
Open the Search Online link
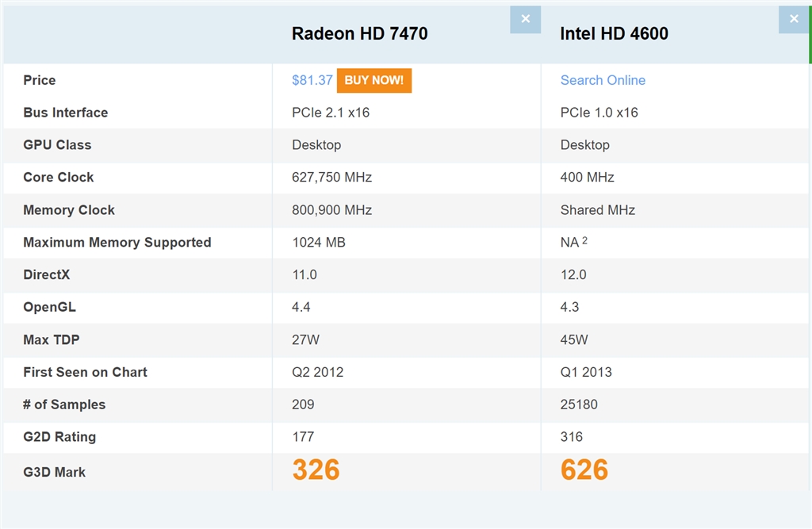(603, 80)
